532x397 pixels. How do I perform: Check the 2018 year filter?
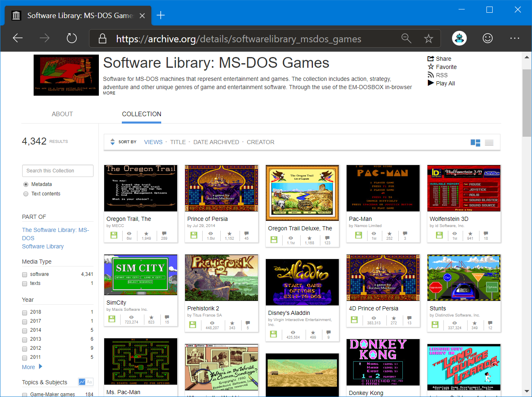(25, 312)
